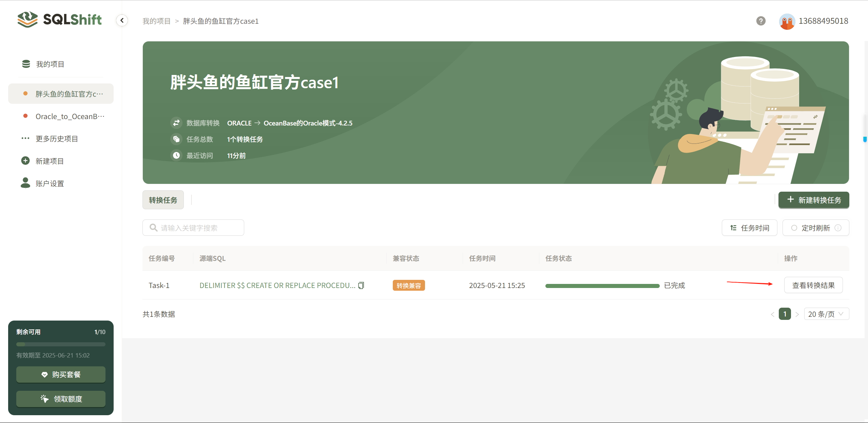The height and width of the screenshot is (423, 868).
Task: Go to the next page arrow
Action: click(x=797, y=314)
